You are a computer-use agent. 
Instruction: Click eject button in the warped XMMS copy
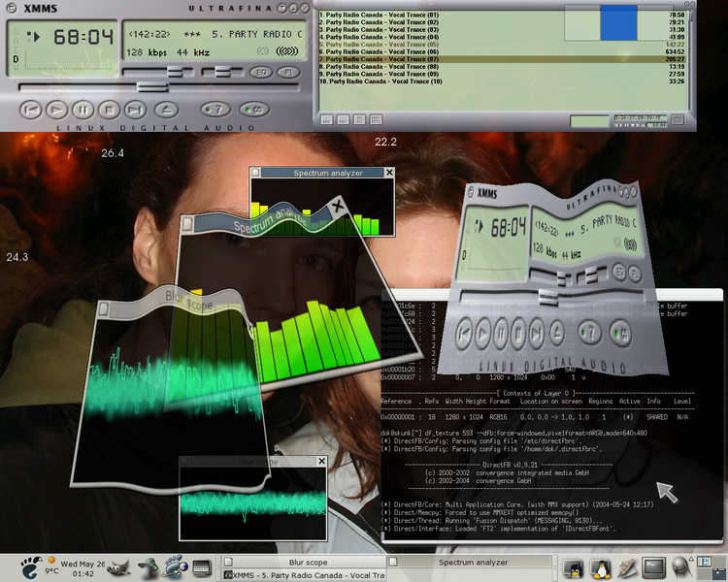(x=556, y=333)
